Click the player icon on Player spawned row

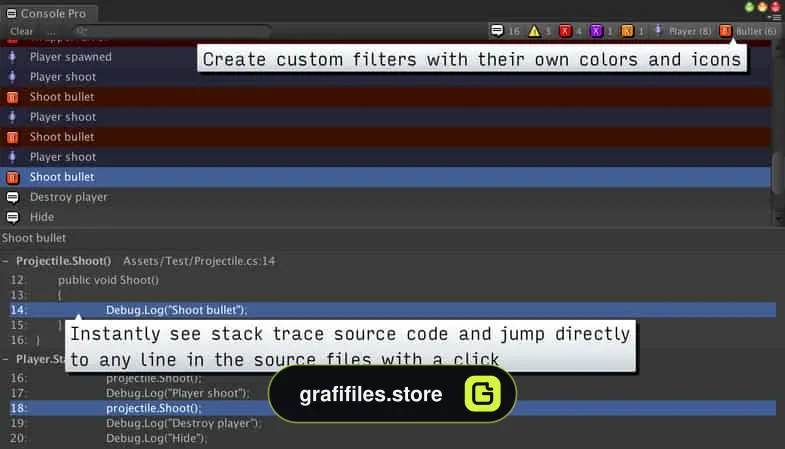click(13, 57)
